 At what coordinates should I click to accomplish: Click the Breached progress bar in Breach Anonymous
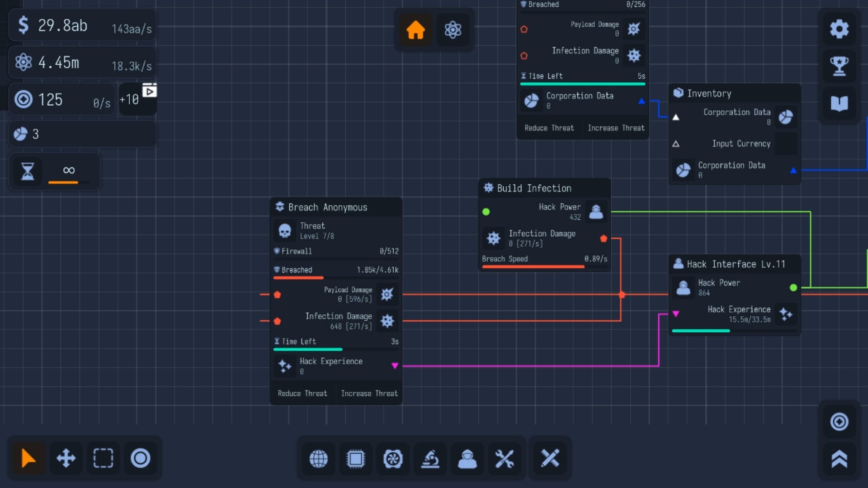click(336, 277)
